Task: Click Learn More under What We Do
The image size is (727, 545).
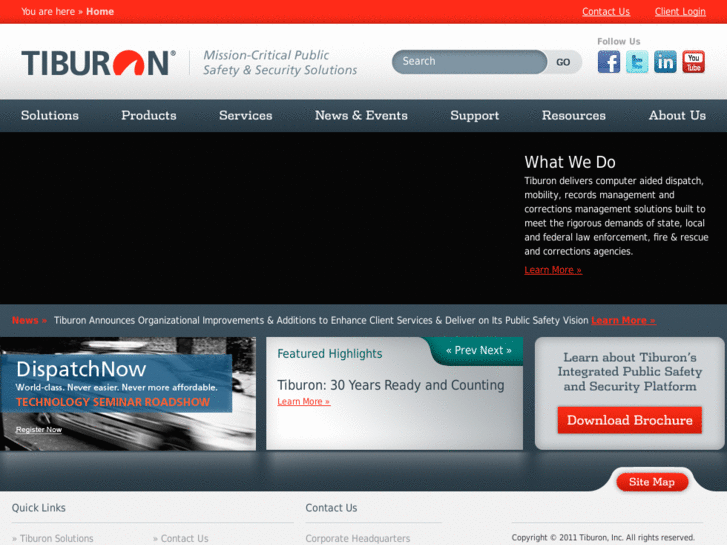Action: [553, 270]
